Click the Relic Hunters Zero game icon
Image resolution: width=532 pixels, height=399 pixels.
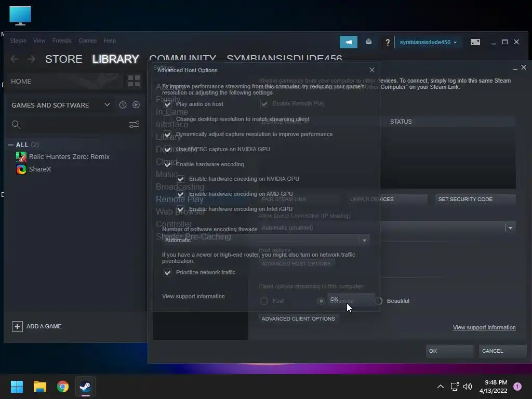[x=21, y=156]
